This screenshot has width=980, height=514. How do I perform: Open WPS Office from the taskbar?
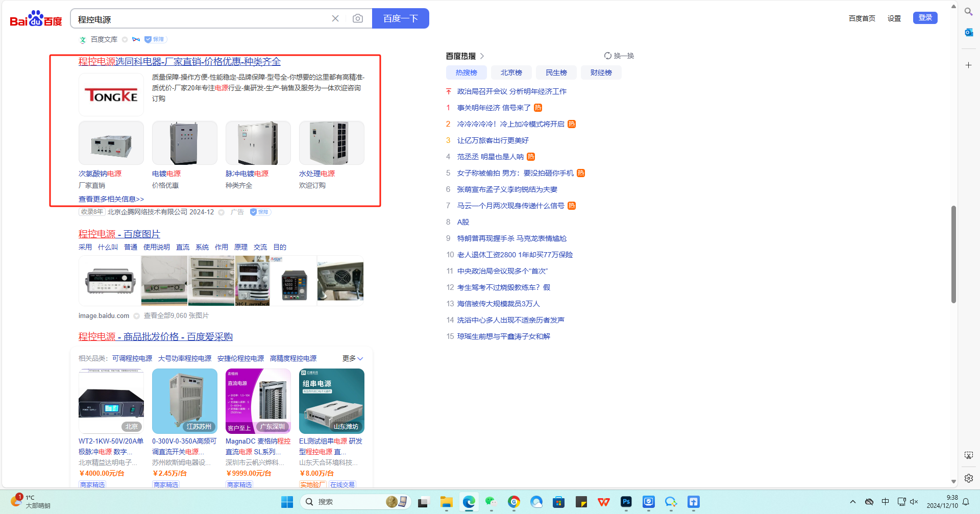coord(604,502)
